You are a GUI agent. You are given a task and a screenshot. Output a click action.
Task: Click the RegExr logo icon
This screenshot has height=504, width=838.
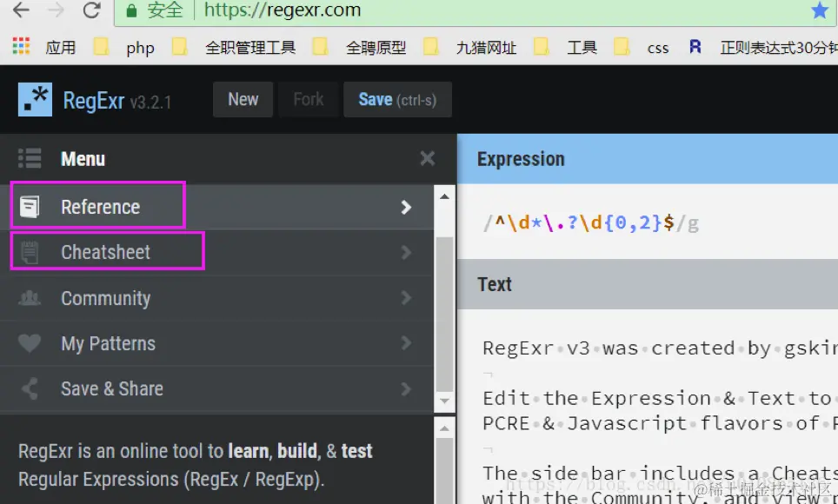click(x=36, y=99)
